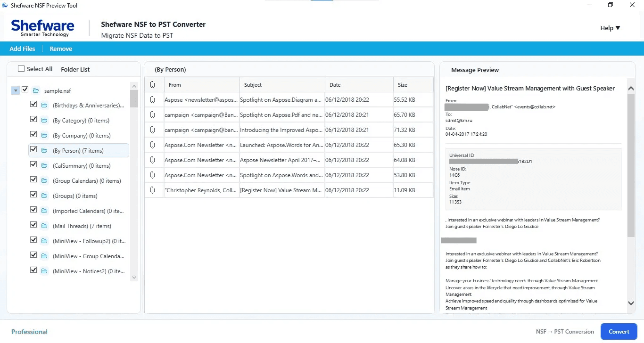Click the folder list scrollbar thumb
Image resolution: width=644 pixels, height=343 pixels.
tap(134, 99)
